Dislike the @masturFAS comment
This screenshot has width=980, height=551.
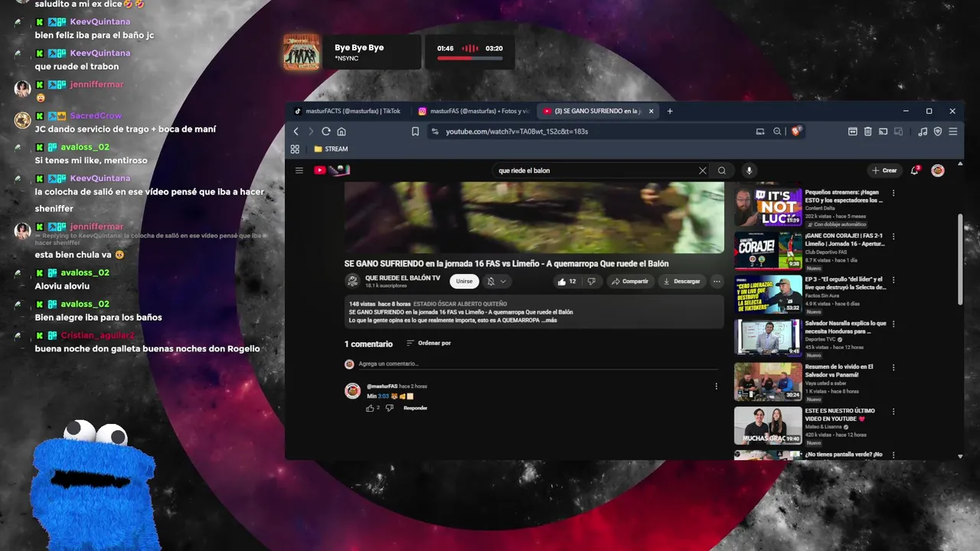coord(389,408)
